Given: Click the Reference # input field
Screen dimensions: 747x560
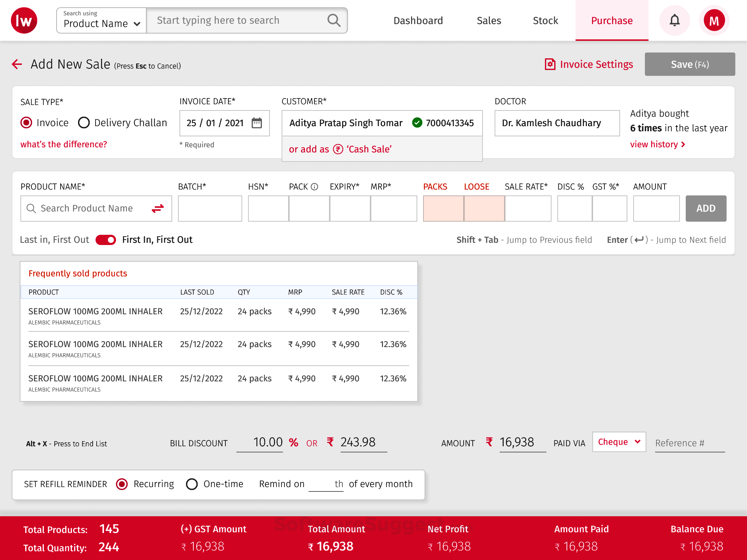Looking at the screenshot, I should point(689,443).
